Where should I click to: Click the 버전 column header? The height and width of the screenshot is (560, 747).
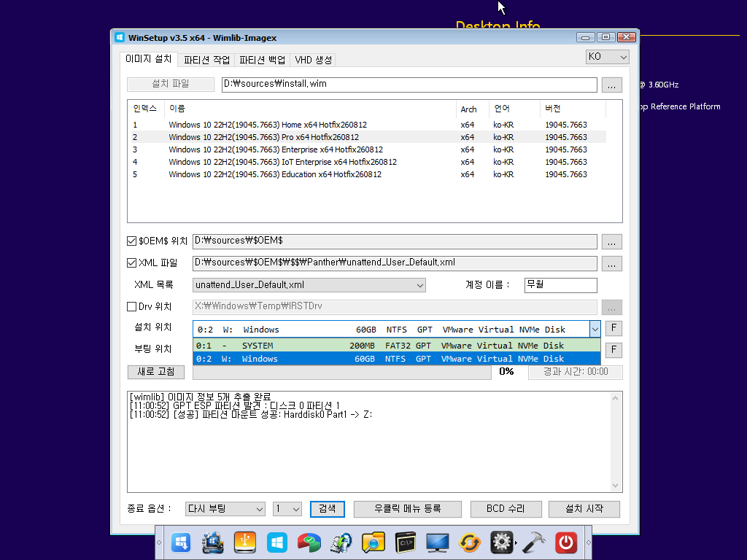[573, 109]
